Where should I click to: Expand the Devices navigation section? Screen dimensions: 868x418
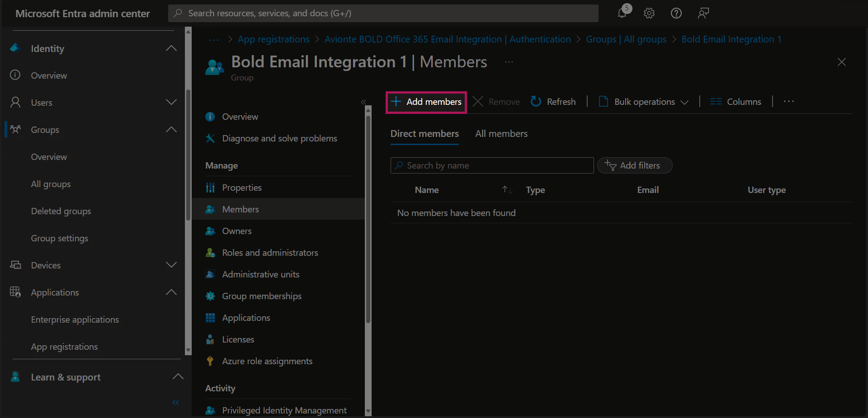171,265
